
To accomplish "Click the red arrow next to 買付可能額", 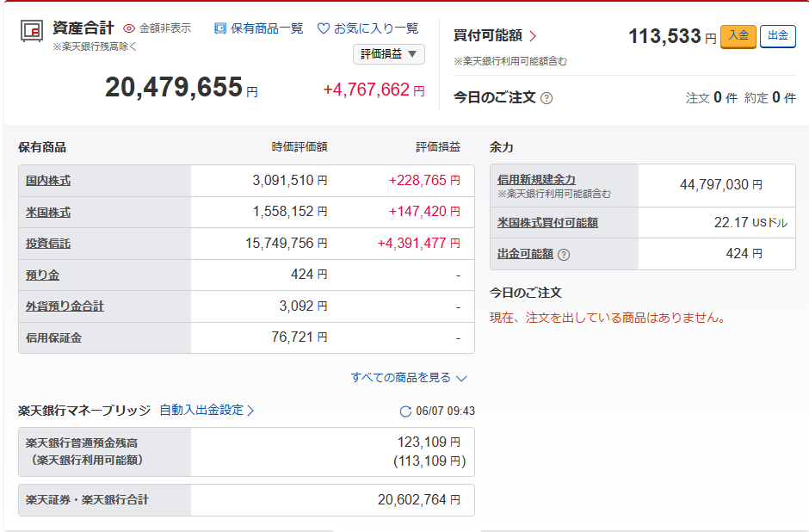I will click(x=533, y=36).
